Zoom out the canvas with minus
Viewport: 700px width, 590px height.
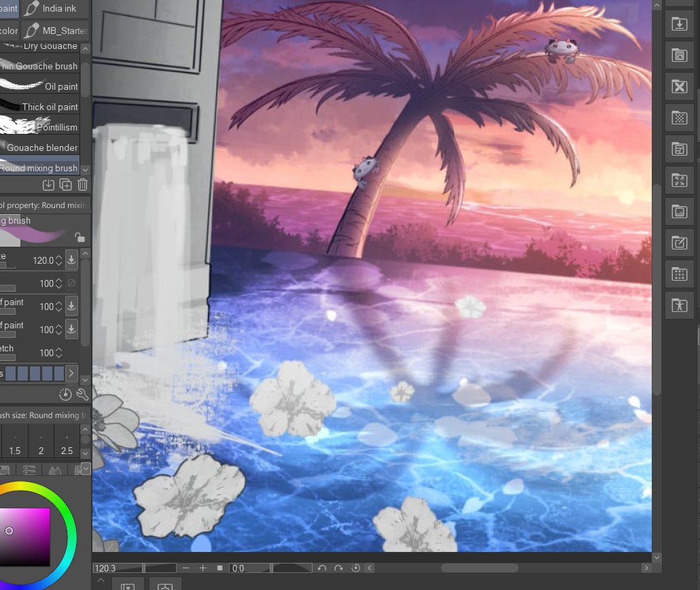click(186, 568)
